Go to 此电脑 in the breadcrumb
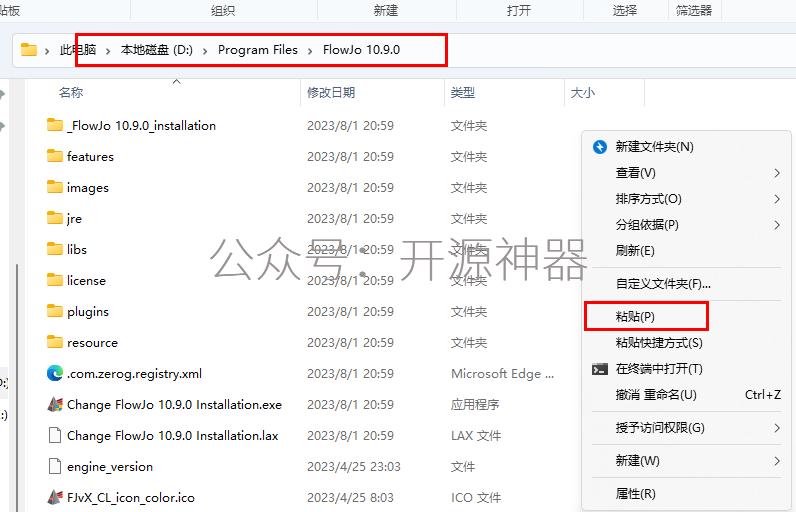 tap(78, 50)
